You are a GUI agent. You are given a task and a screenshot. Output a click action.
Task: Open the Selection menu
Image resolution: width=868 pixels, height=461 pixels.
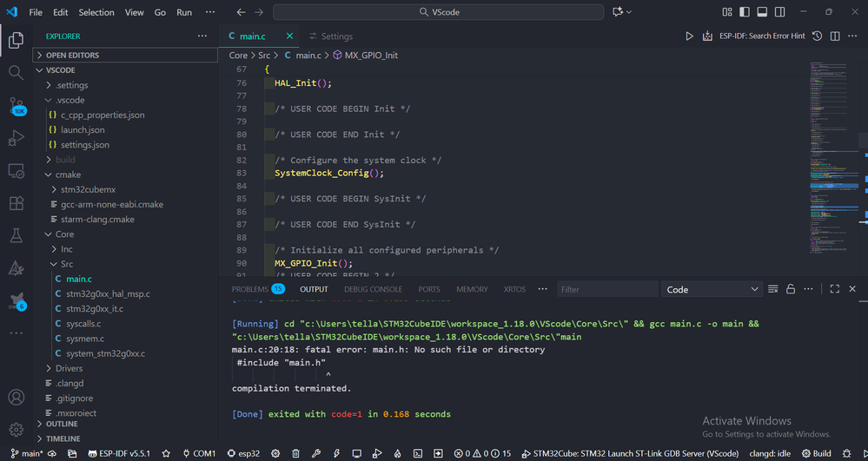(96, 13)
